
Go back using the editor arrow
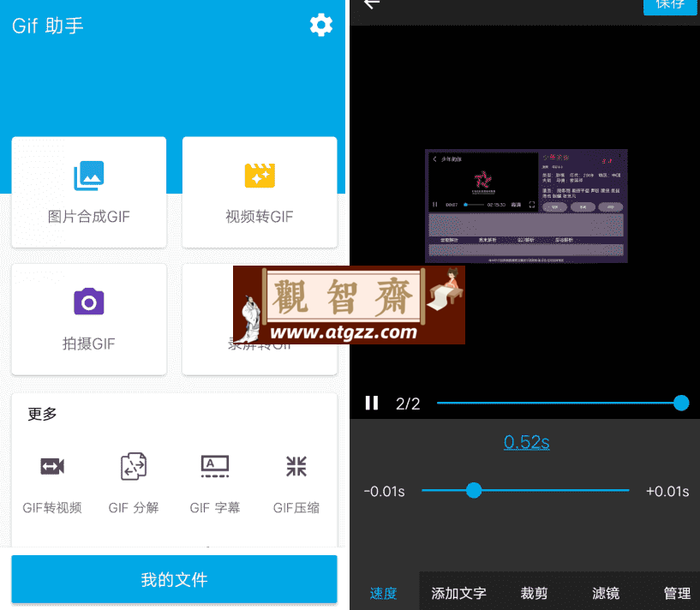(372, 4)
